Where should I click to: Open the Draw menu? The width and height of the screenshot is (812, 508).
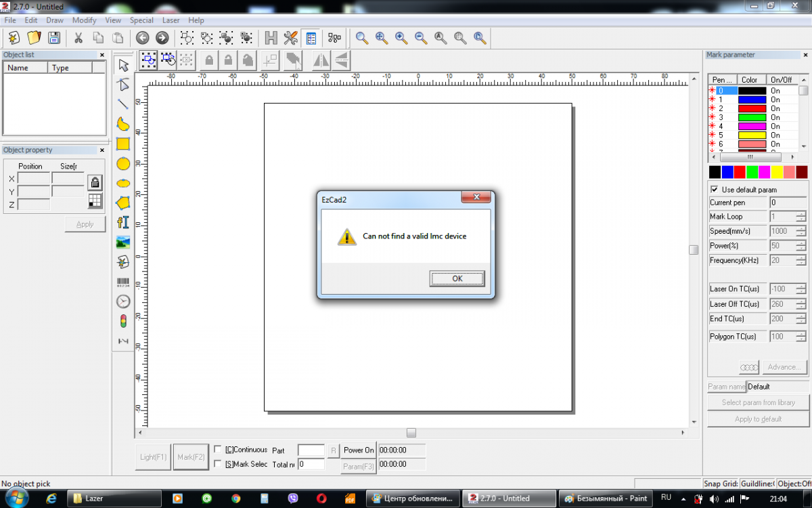click(x=55, y=20)
